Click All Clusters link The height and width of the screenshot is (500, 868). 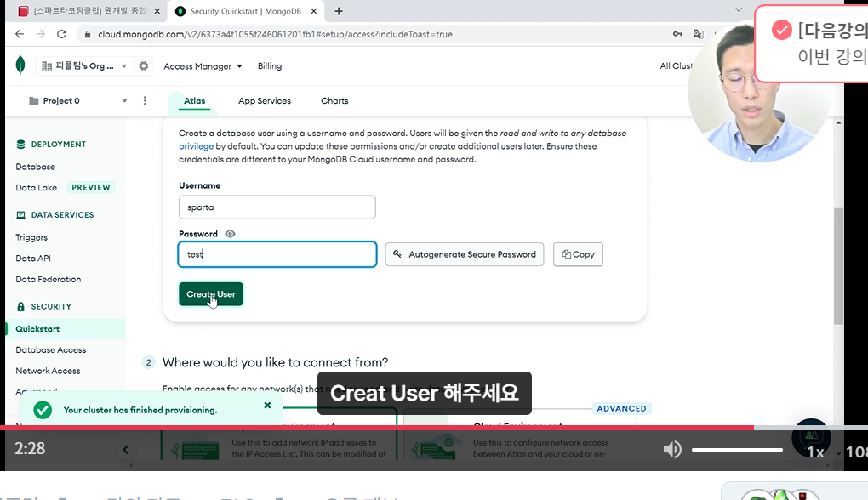[676, 65]
